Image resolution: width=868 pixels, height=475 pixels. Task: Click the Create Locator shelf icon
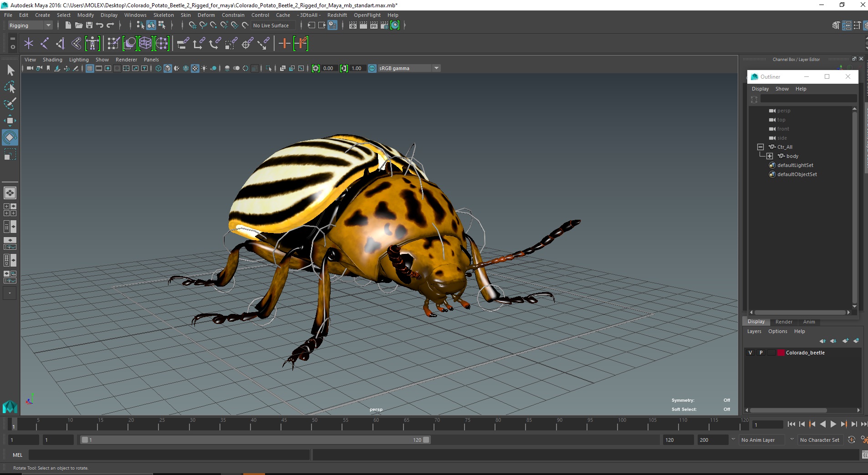29,44
